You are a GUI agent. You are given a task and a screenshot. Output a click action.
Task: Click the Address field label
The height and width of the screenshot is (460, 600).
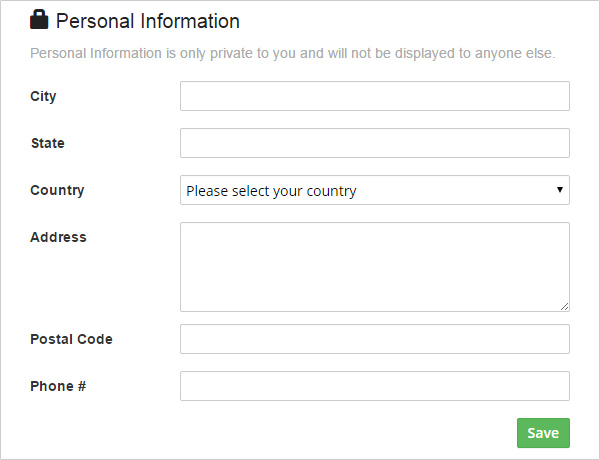pos(58,237)
